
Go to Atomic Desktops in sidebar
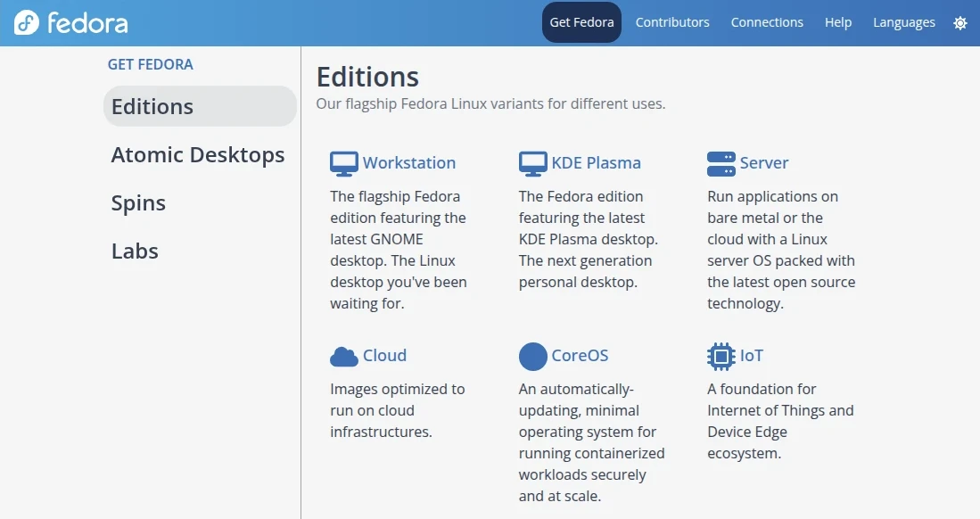198,154
